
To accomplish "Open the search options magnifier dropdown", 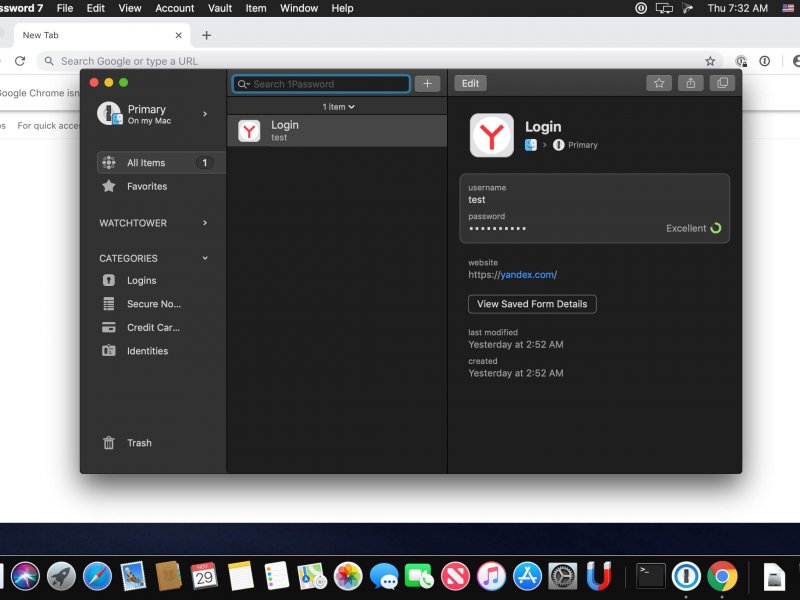I will [x=244, y=84].
